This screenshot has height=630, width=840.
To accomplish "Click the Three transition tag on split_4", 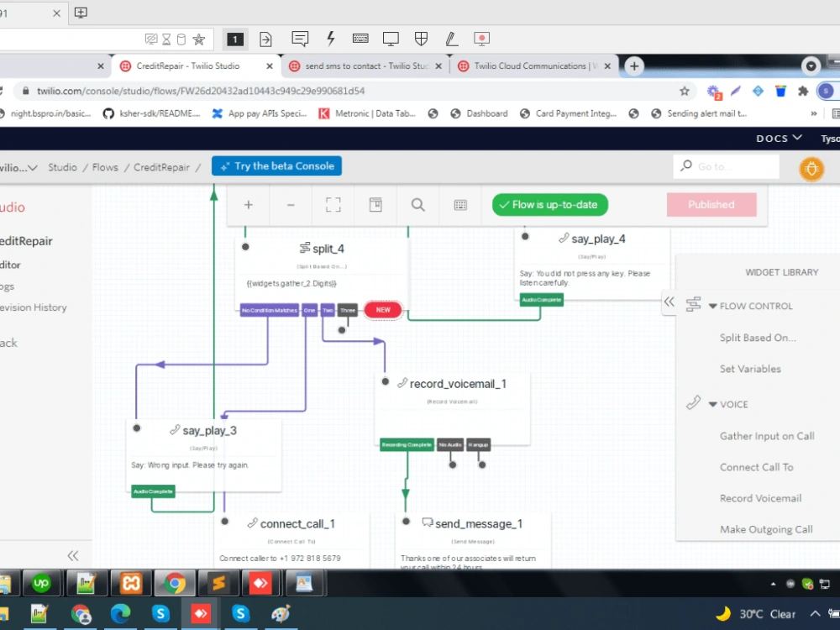I will pyautogui.click(x=348, y=310).
